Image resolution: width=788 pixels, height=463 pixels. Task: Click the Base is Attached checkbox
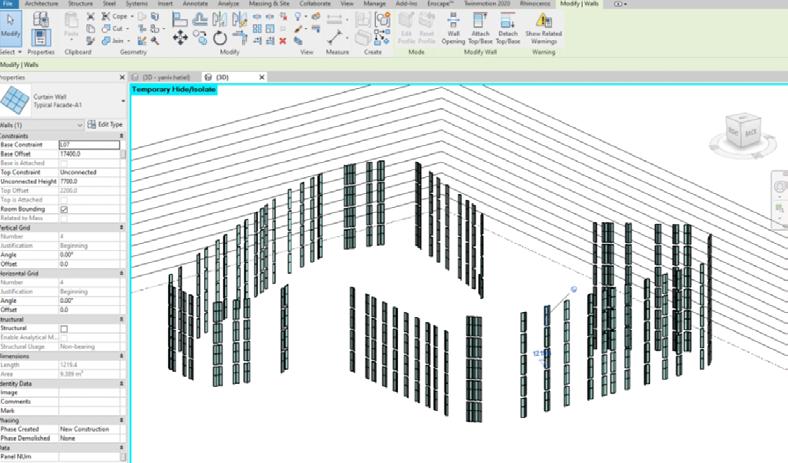64,163
